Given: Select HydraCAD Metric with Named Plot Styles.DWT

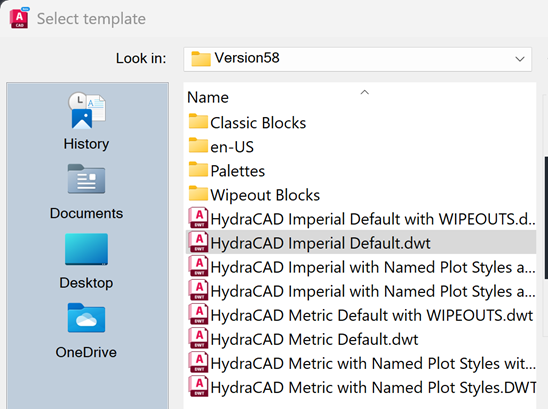Looking at the screenshot, I should (361, 388).
